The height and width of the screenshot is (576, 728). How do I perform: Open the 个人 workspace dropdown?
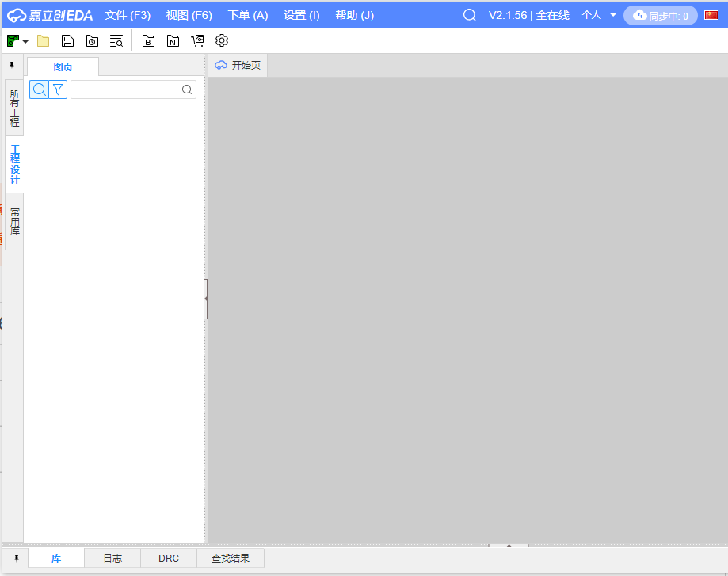tap(599, 15)
